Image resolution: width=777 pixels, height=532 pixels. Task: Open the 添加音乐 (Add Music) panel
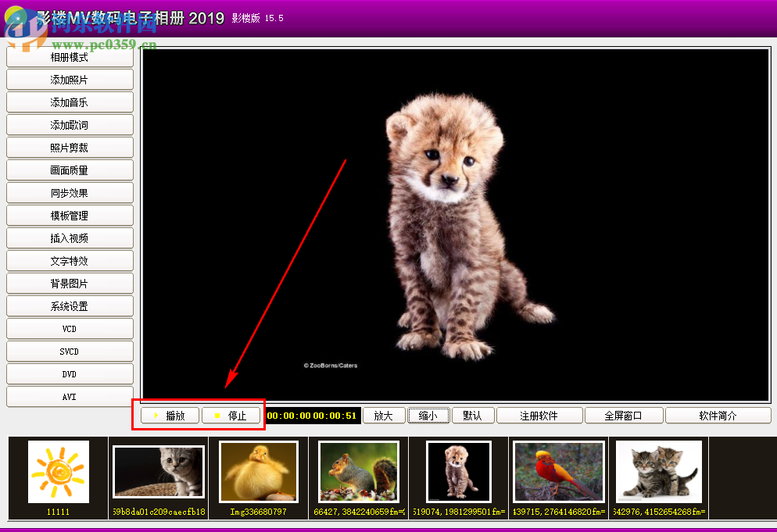(x=69, y=102)
